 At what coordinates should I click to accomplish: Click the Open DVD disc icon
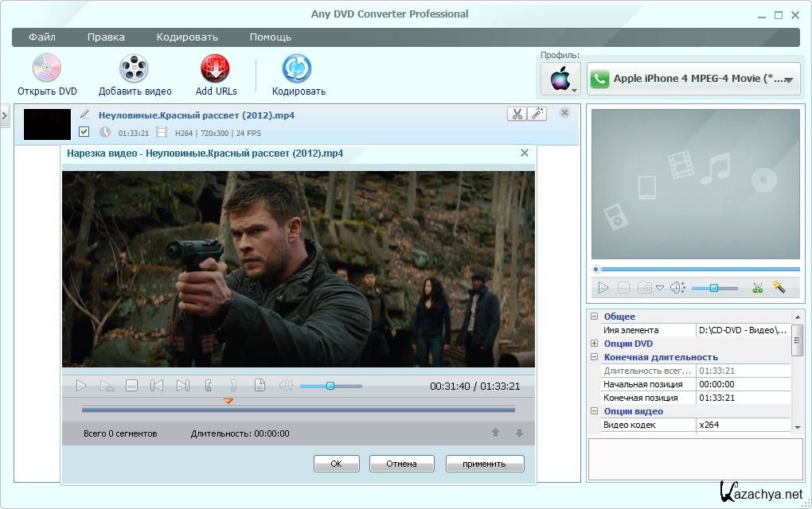[47, 68]
